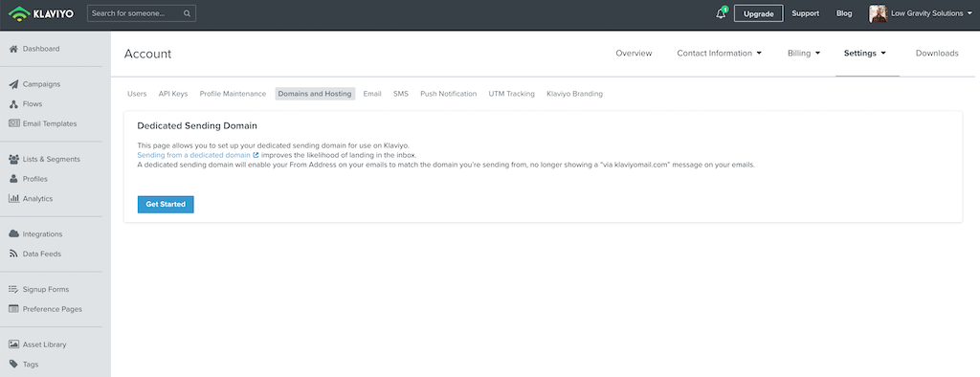This screenshot has width=980, height=377.
Task: Click the search magnifier icon
Action: [188, 13]
